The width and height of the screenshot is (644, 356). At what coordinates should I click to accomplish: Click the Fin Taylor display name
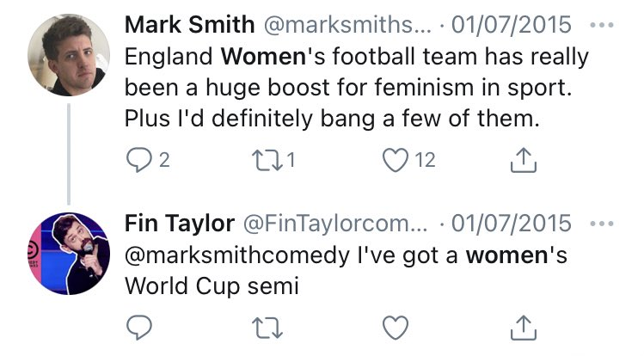(x=179, y=224)
